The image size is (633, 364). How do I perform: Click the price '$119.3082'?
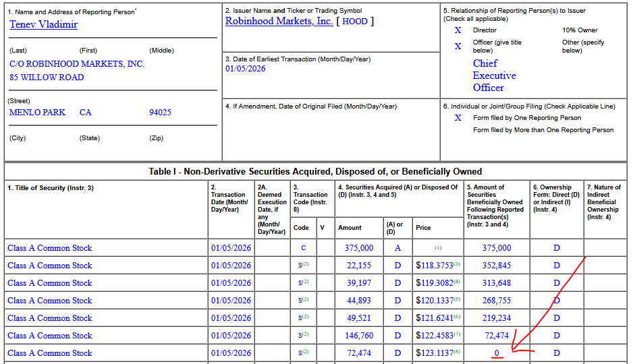(435, 283)
